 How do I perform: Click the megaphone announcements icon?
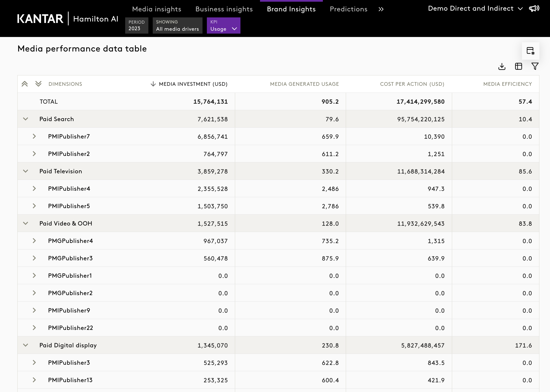534,9
